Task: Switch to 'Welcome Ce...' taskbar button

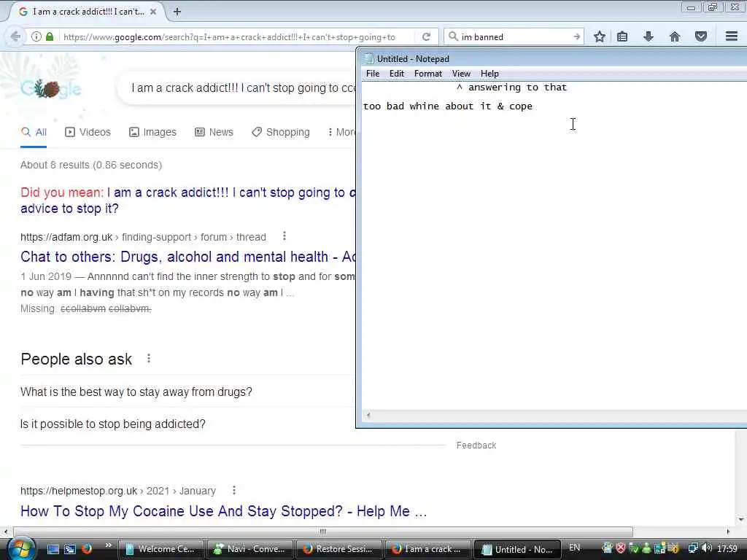Action: [161, 549]
